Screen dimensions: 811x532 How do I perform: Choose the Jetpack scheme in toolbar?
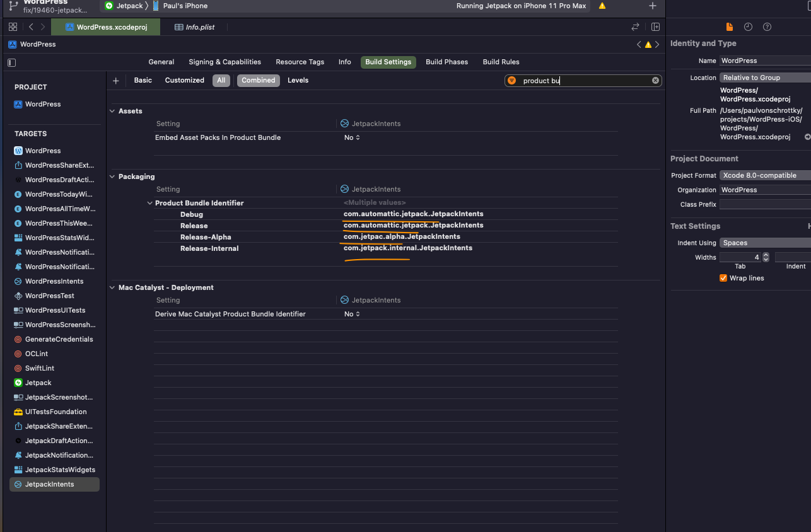tap(124, 6)
